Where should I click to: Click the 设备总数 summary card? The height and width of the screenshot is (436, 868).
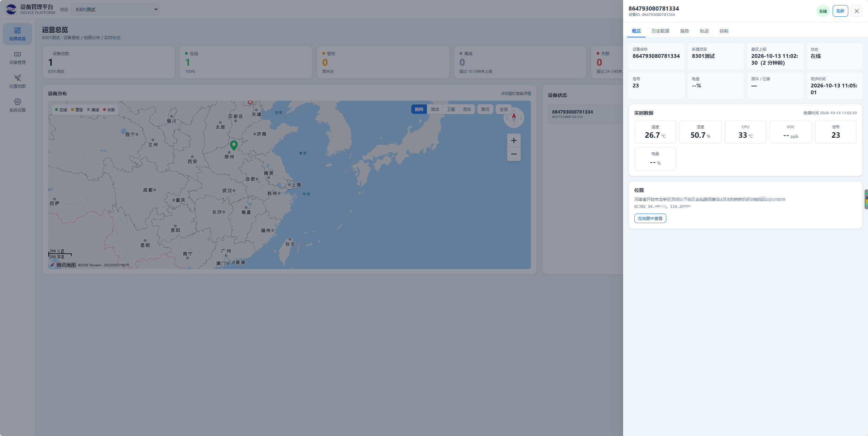[x=108, y=62]
